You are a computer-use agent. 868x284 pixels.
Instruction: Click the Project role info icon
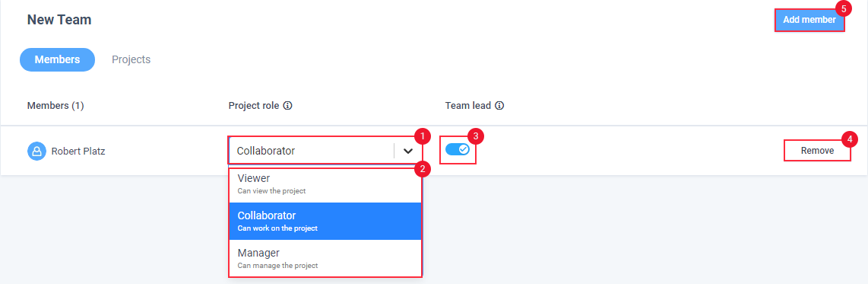(x=287, y=105)
